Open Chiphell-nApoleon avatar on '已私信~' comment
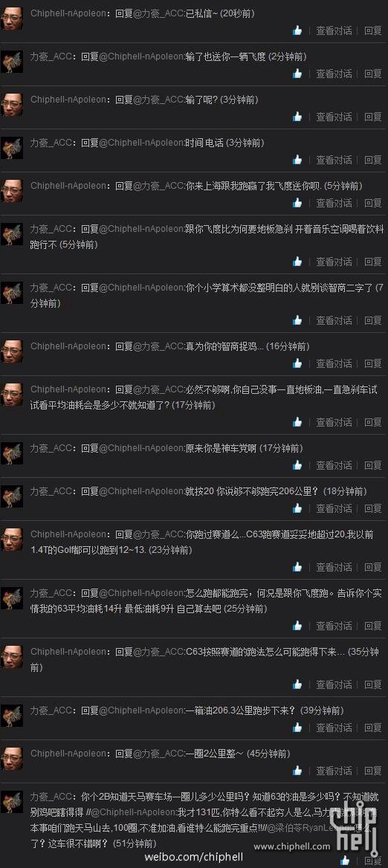Screen dimensions: 388x868 (12, 19)
